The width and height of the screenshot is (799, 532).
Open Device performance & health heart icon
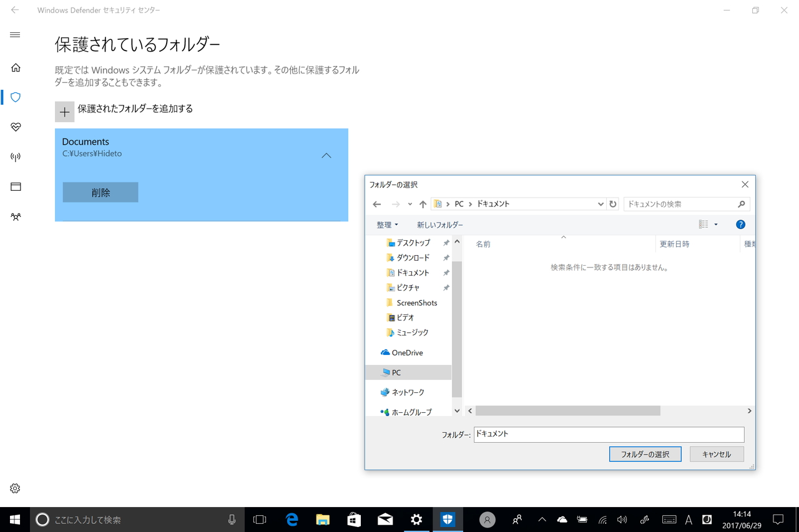[14, 127]
